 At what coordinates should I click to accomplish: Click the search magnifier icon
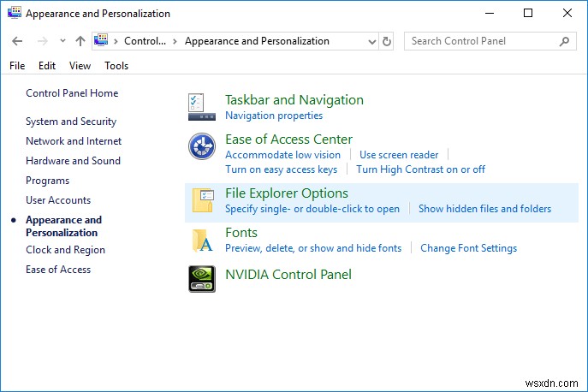point(564,41)
